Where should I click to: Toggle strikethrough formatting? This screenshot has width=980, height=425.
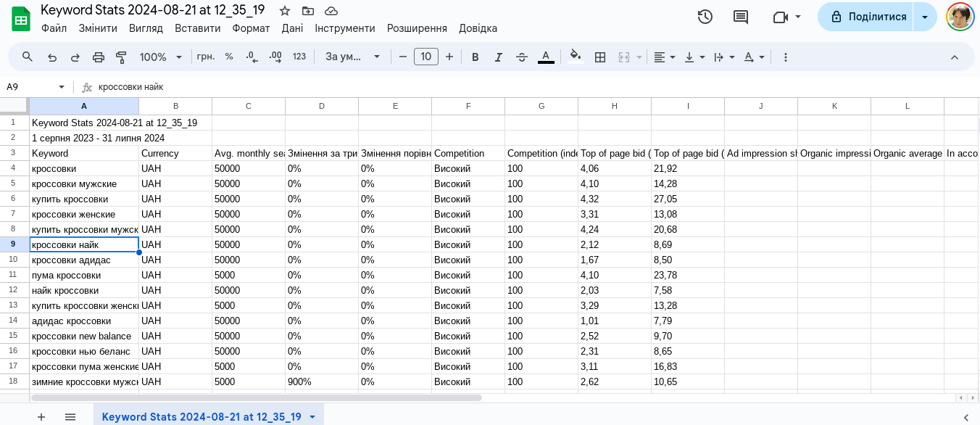(x=521, y=57)
